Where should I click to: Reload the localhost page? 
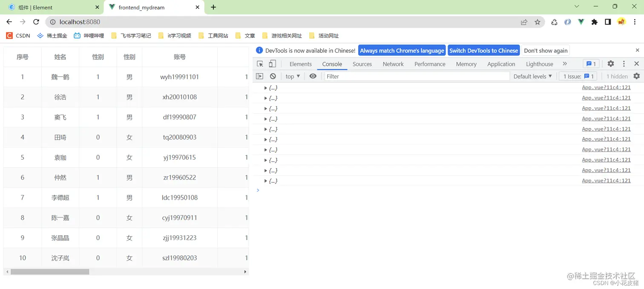click(x=36, y=22)
